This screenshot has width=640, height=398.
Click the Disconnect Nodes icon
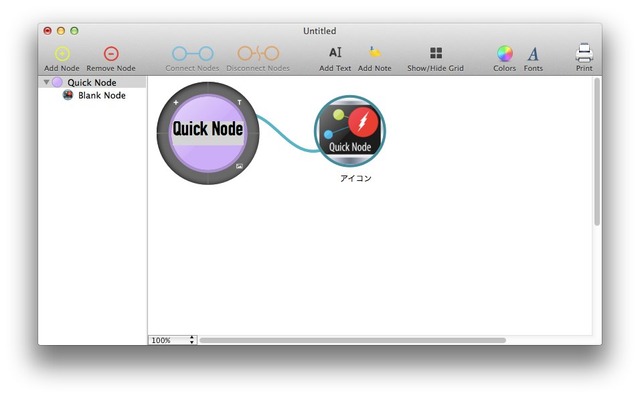(x=258, y=53)
